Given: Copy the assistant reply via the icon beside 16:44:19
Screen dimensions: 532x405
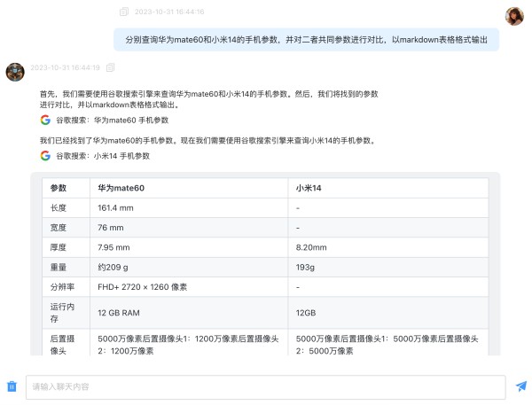Looking at the screenshot, I should 110,67.
